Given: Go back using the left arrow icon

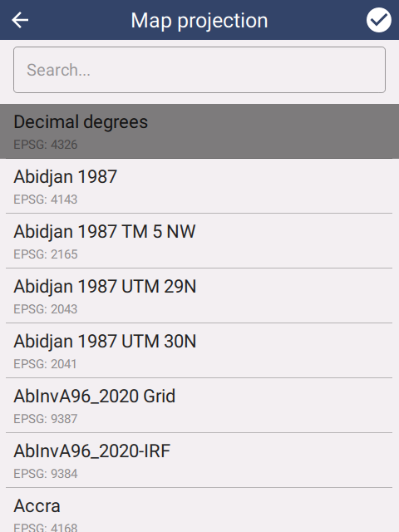Looking at the screenshot, I should (20, 20).
